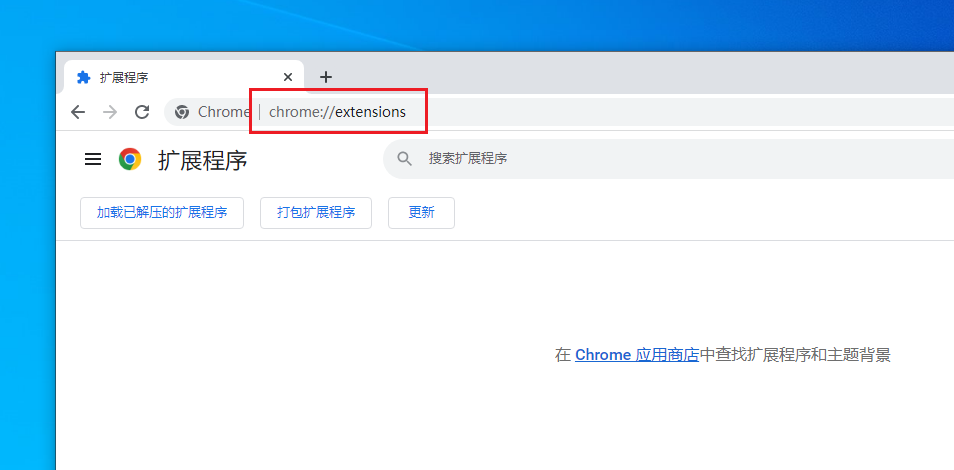This screenshot has height=470, width=954.
Task: Open a new tab with plus button
Action: 325,77
